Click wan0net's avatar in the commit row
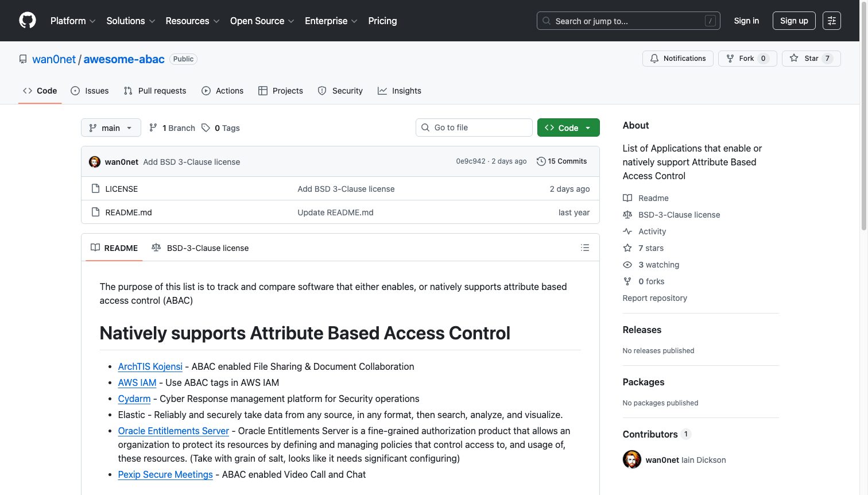Screen dimensions: 868x495 [x=95, y=162]
